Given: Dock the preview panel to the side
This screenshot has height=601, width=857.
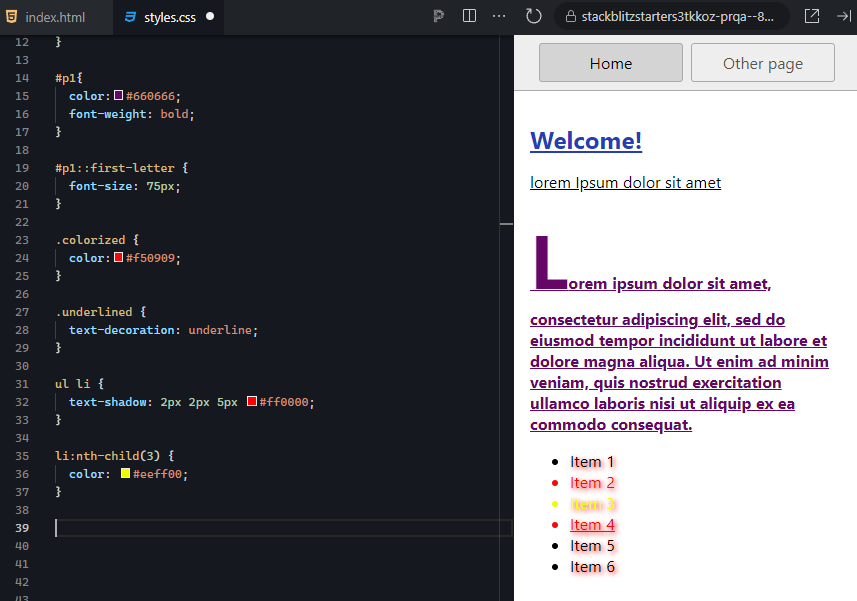Looking at the screenshot, I should 841,16.
